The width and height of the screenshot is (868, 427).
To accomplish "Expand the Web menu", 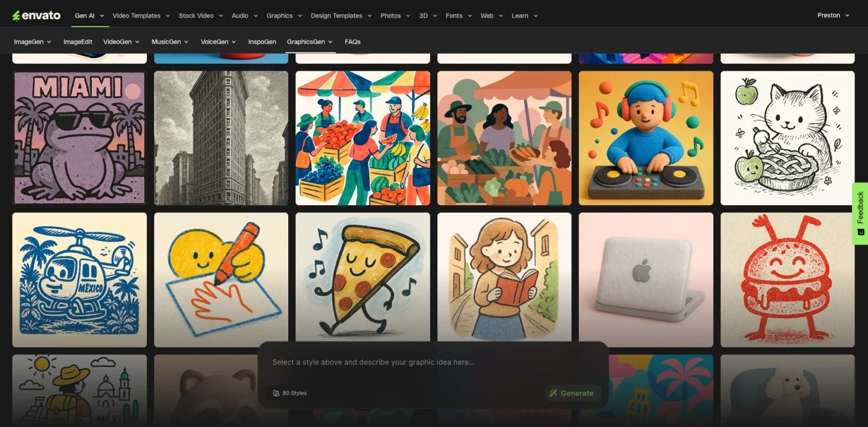I will [491, 16].
